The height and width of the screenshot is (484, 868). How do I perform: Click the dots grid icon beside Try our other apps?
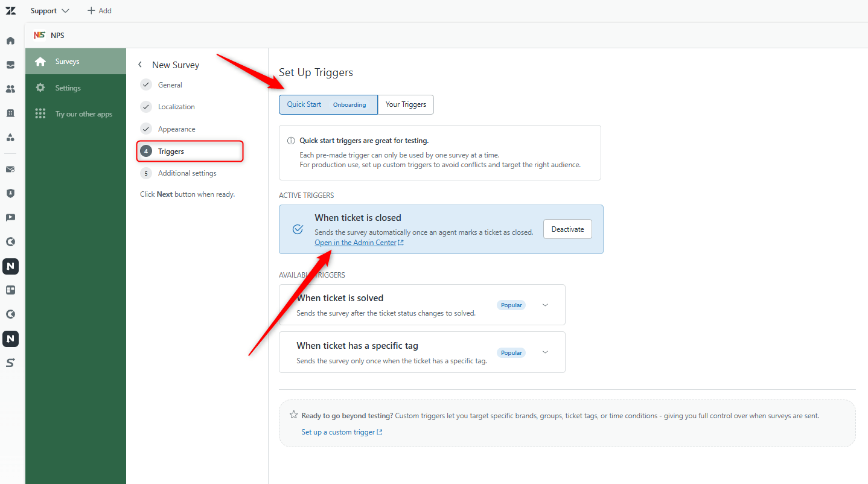pyautogui.click(x=40, y=113)
